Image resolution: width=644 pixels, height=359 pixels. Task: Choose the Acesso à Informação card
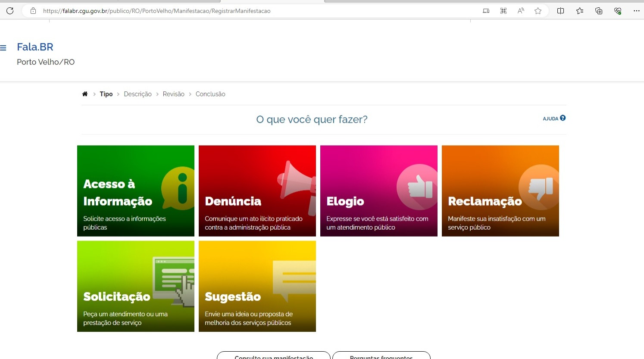point(136,191)
